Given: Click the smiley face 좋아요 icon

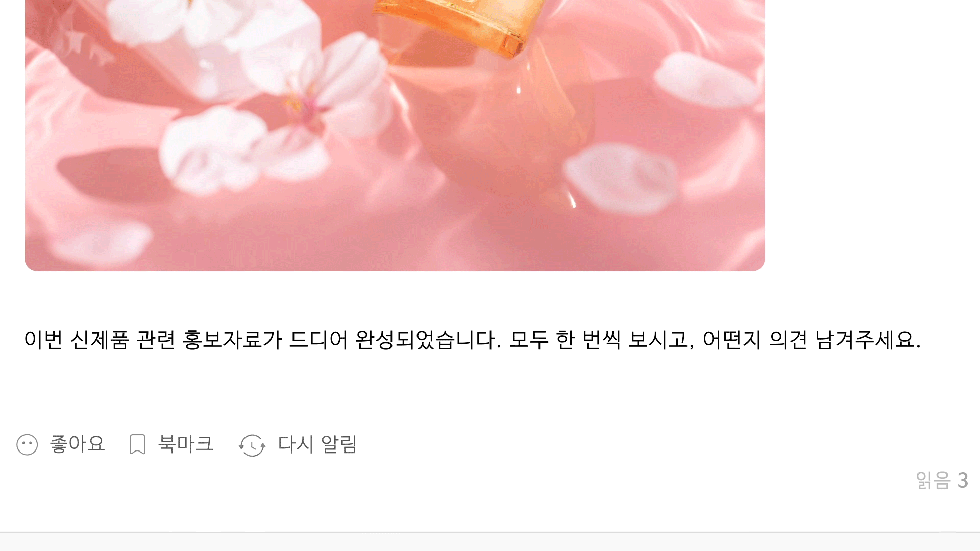Looking at the screenshot, I should (x=27, y=445).
